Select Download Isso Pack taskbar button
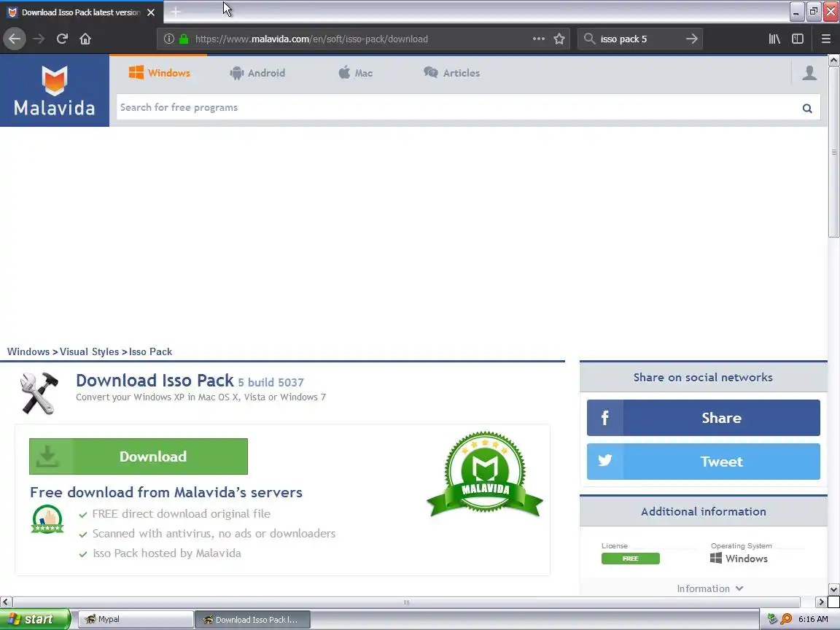Viewport: 840px width, 630px height. (252, 619)
